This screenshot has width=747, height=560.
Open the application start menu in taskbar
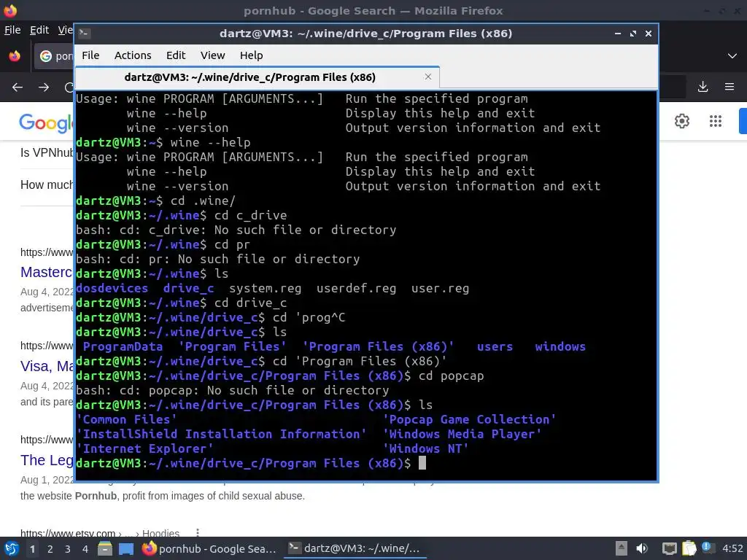[12, 548]
